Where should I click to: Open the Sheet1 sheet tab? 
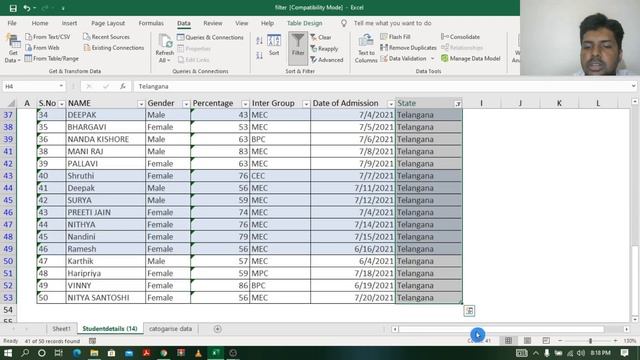(62, 329)
